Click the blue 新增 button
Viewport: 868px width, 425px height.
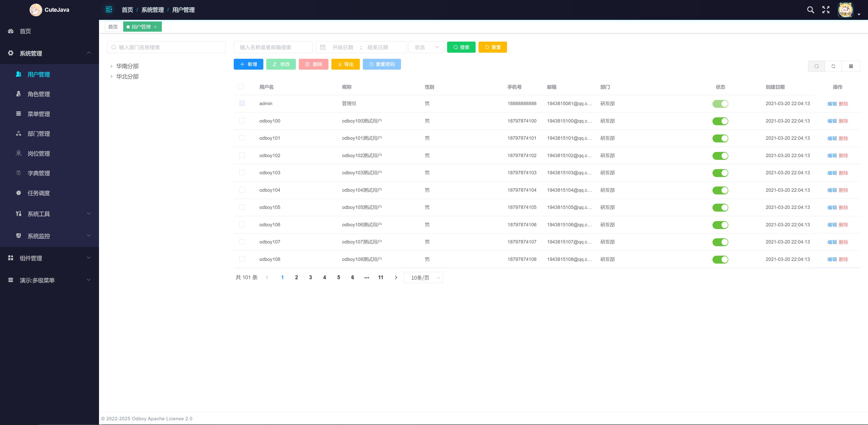[248, 64]
